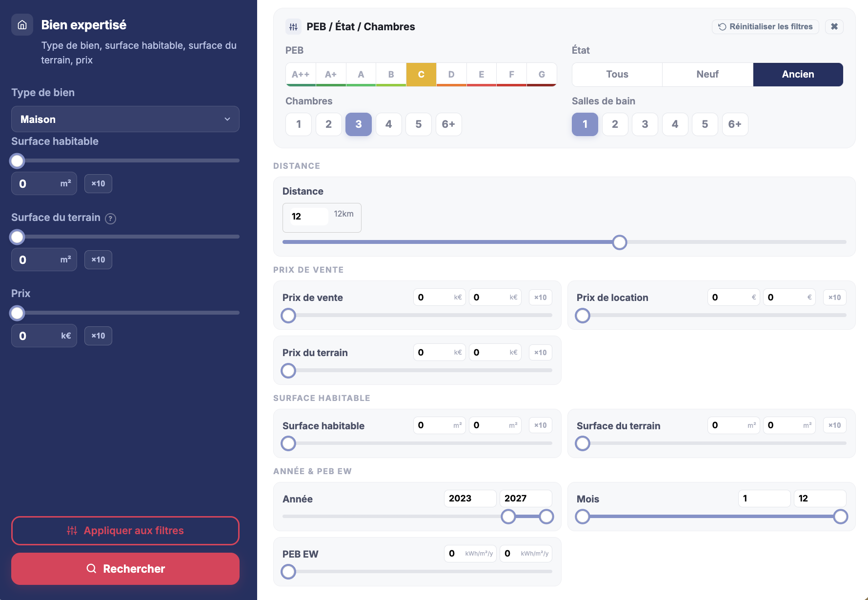The height and width of the screenshot is (600, 868).
Task: Click the Distance slider handle
Action: pos(620,242)
